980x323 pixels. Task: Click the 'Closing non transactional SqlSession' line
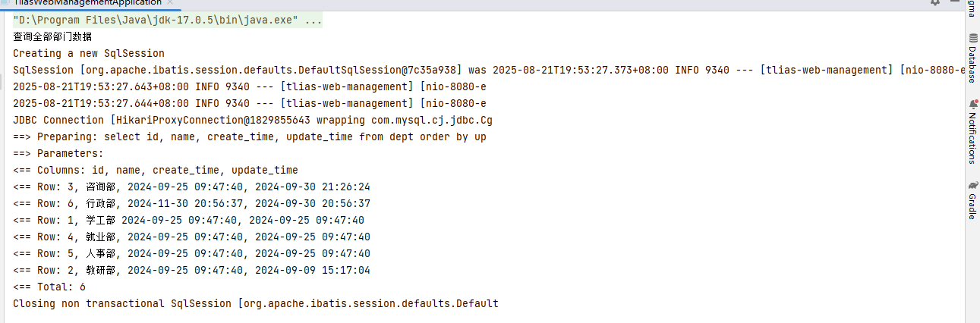click(x=255, y=304)
